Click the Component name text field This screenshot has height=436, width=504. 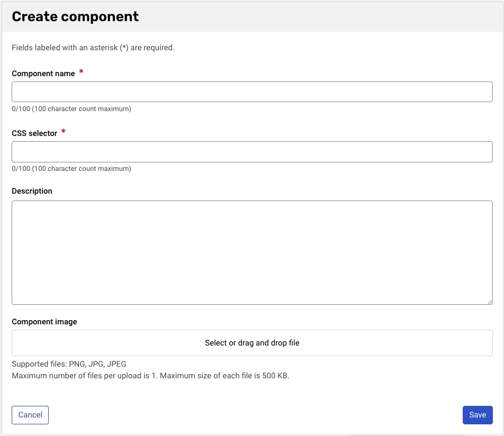pos(252,92)
